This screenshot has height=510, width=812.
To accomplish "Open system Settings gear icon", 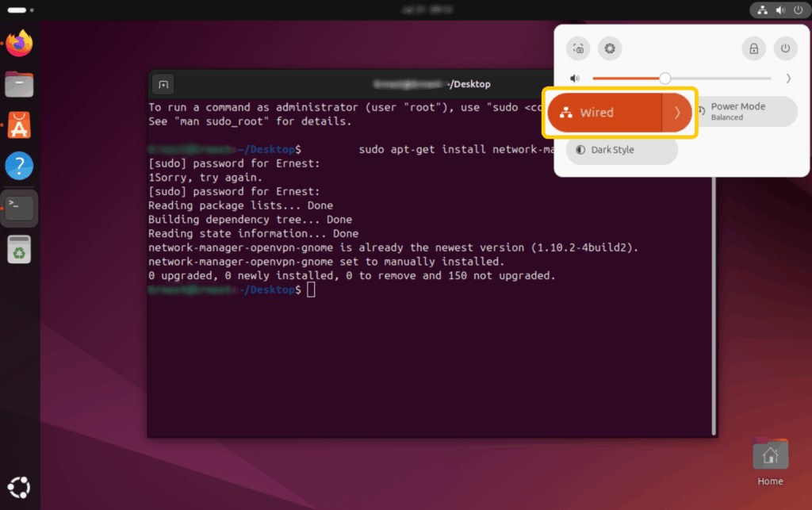I will (609, 48).
